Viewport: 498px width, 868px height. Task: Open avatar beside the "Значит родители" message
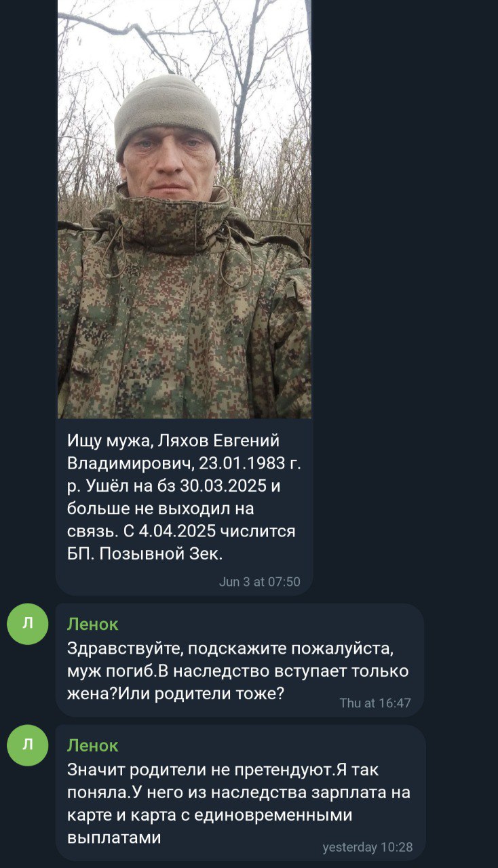click(28, 745)
